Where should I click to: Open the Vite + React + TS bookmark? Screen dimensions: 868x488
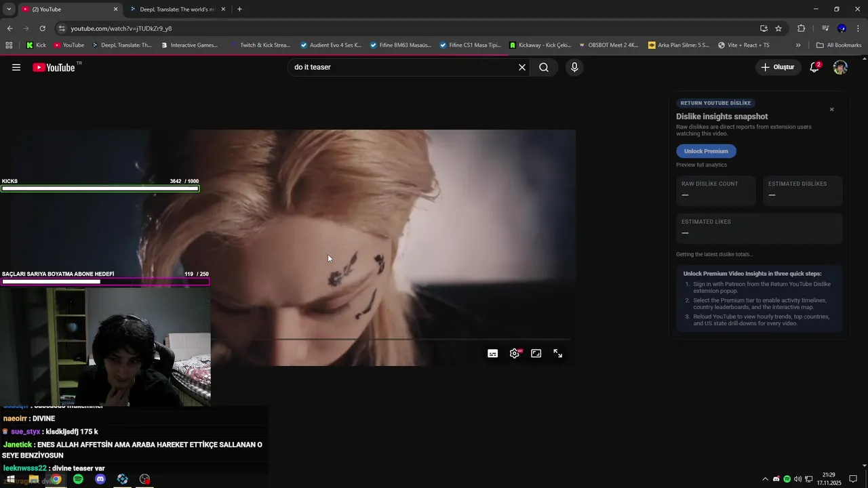[x=743, y=45]
